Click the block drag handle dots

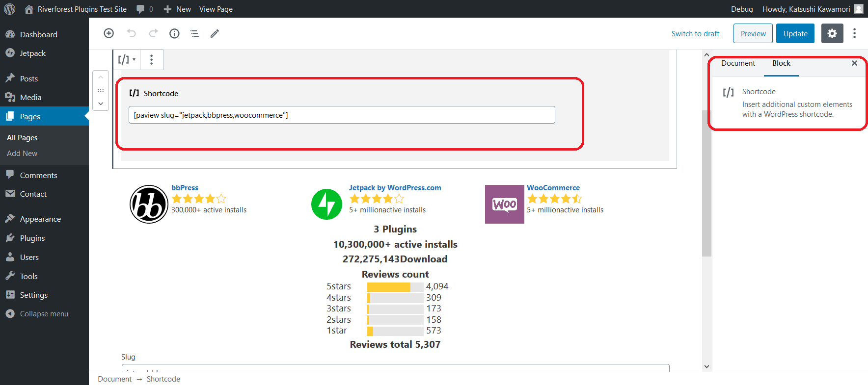coord(101,90)
